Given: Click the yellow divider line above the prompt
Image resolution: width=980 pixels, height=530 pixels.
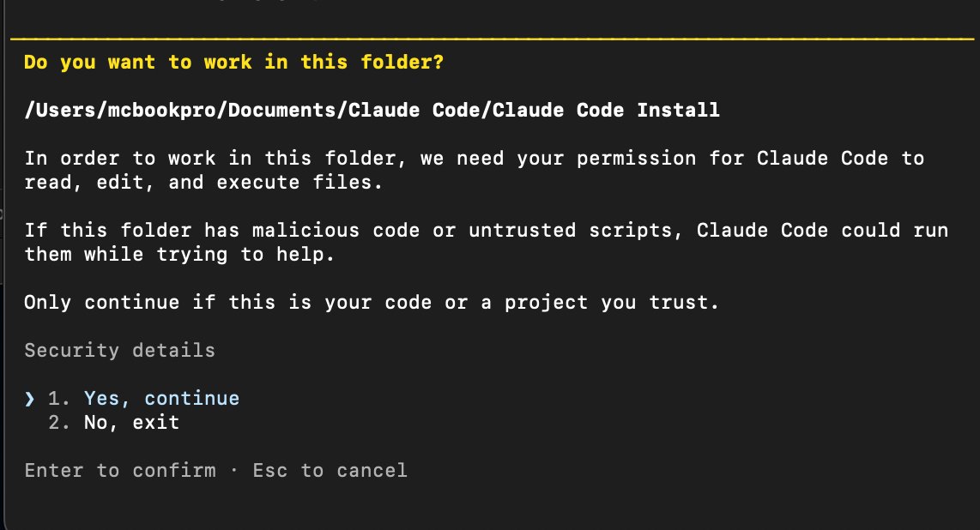Looking at the screenshot, I should click(490, 39).
